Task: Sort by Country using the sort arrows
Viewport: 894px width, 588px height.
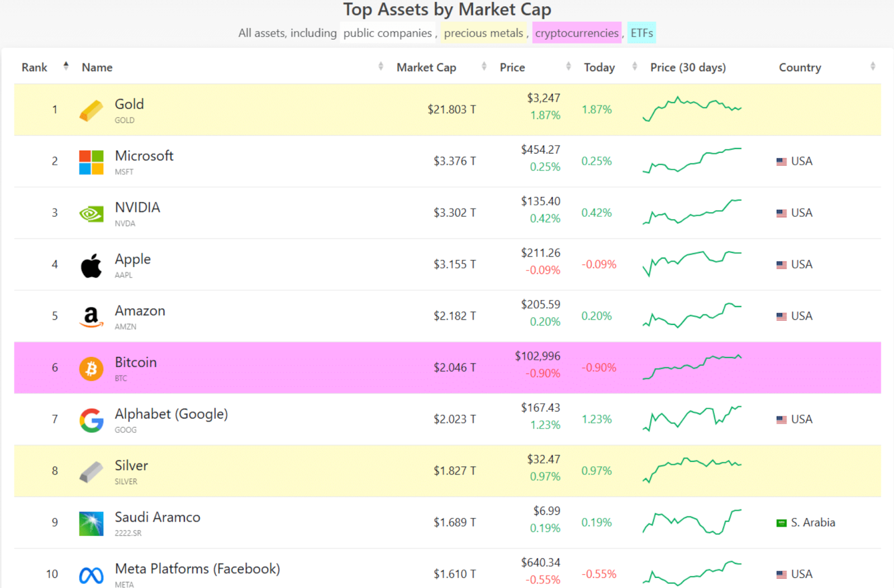Action: (872, 66)
